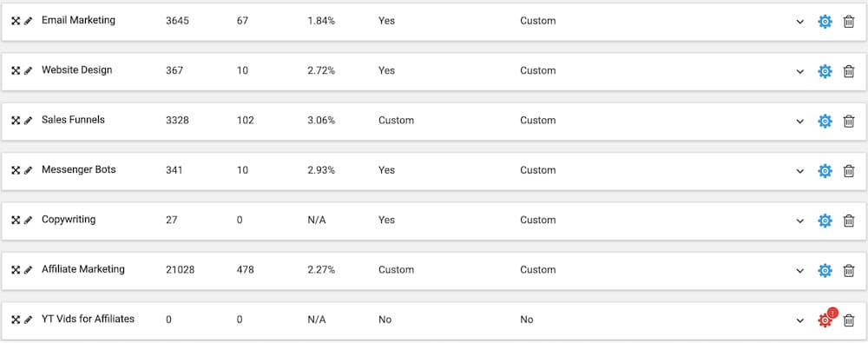Delete the Copywriting row
The image size is (868, 343).
tap(849, 221)
